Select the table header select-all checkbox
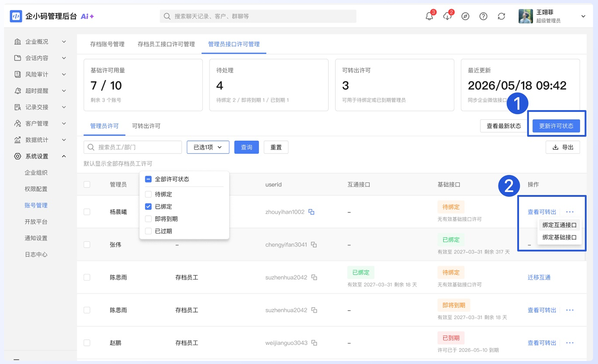This screenshot has width=598, height=364. (87, 184)
